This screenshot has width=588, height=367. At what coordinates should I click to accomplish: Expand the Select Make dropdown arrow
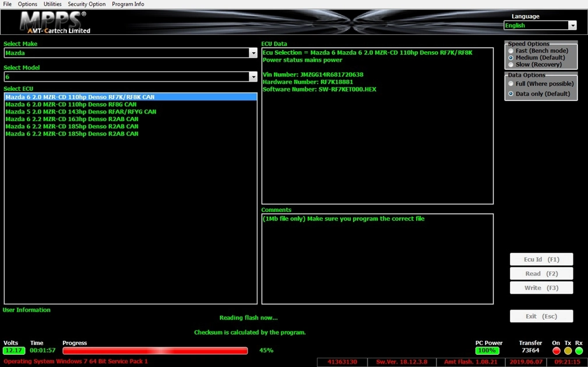coord(253,53)
